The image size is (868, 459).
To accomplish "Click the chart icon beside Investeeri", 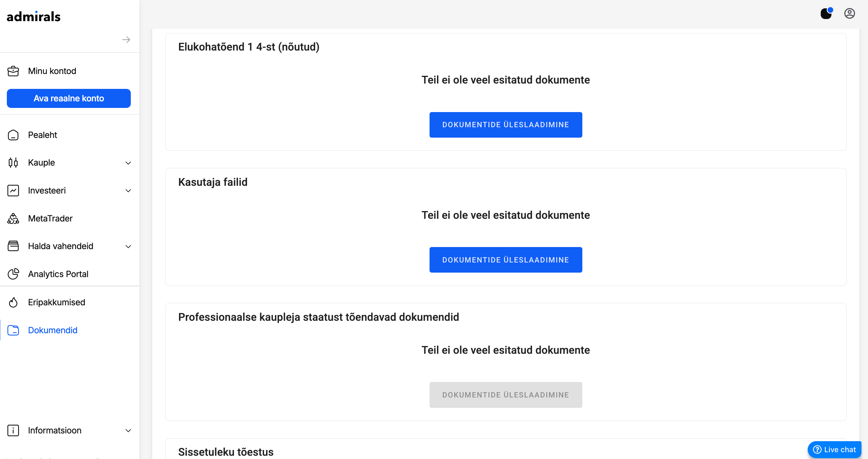I will [x=13, y=191].
